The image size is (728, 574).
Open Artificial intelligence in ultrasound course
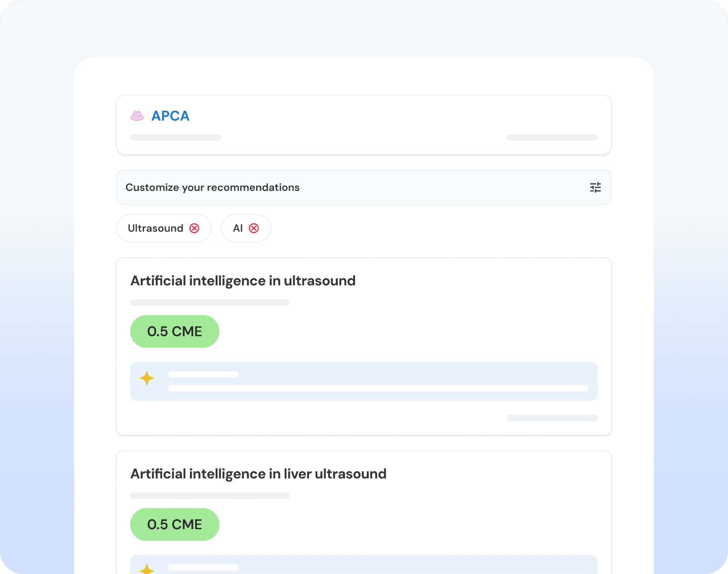click(x=243, y=281)
